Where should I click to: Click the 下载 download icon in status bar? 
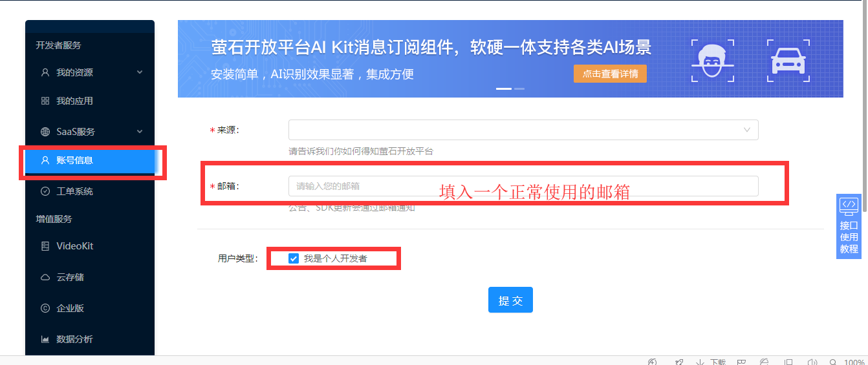coord(700,362)
